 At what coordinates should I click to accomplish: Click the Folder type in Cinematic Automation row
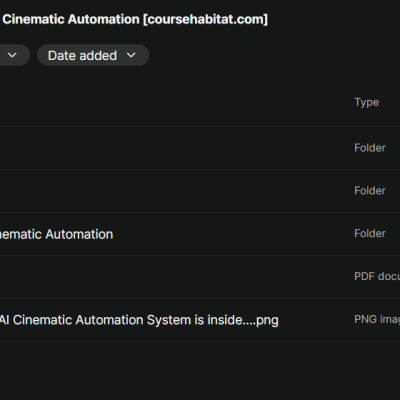(370, 234)
